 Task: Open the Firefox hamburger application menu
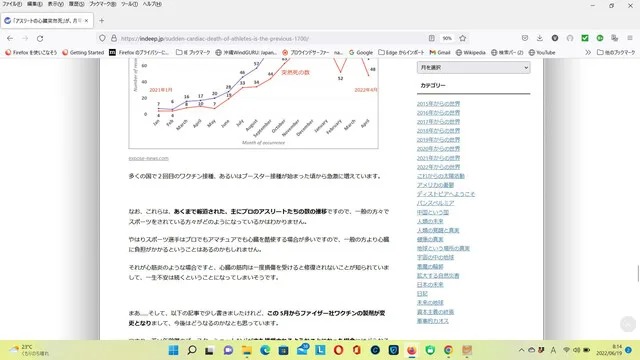click(x=630, y=38)
